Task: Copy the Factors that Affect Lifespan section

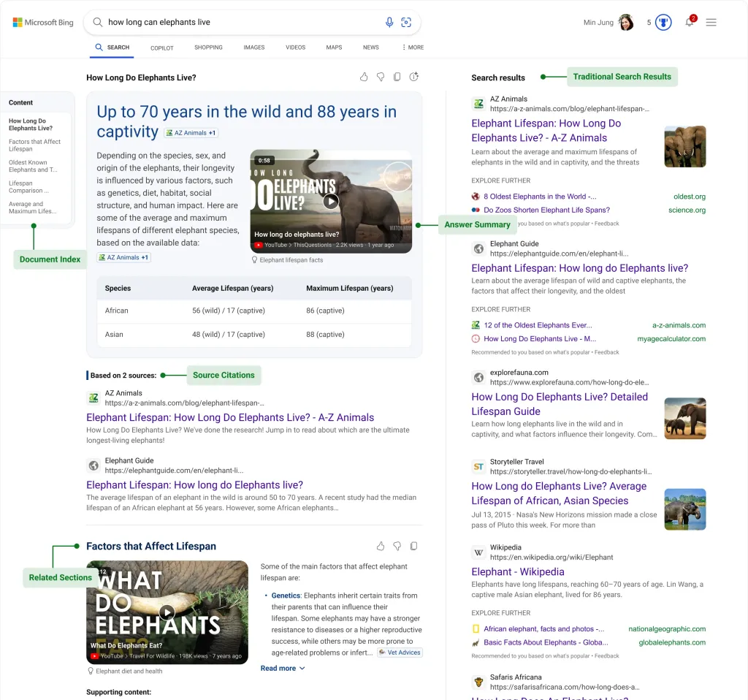Action: (x=413, y=546)
